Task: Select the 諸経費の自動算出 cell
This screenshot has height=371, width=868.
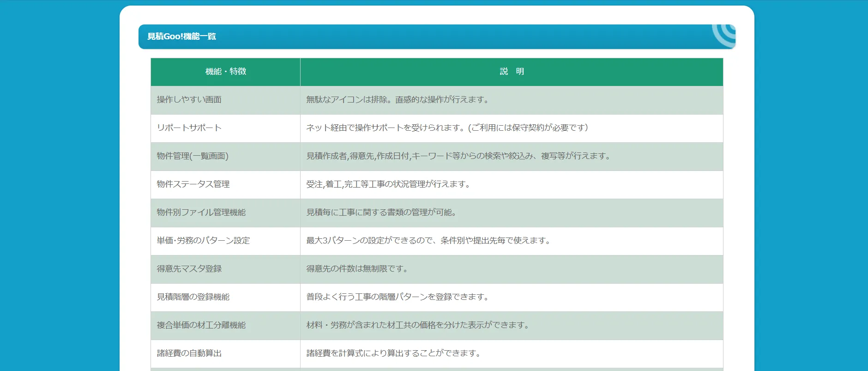Action: [x=226, y=353]
